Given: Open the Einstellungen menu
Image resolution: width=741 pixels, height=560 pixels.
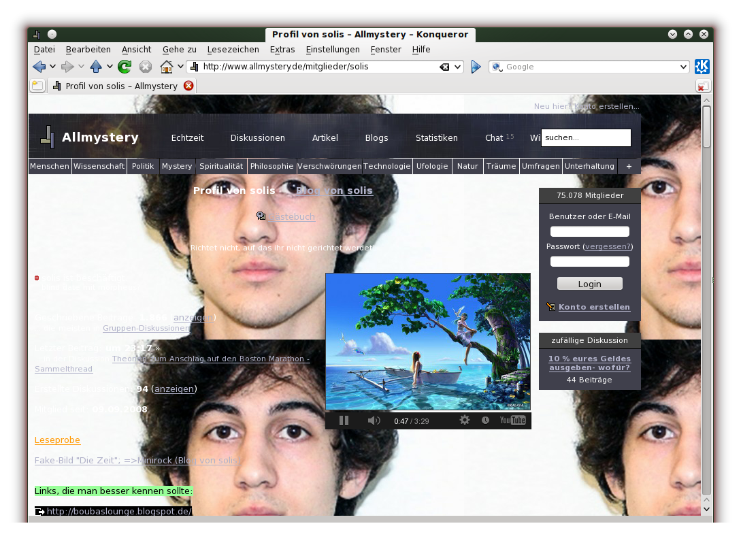Looking at the screenshot, I should point(333,49).
